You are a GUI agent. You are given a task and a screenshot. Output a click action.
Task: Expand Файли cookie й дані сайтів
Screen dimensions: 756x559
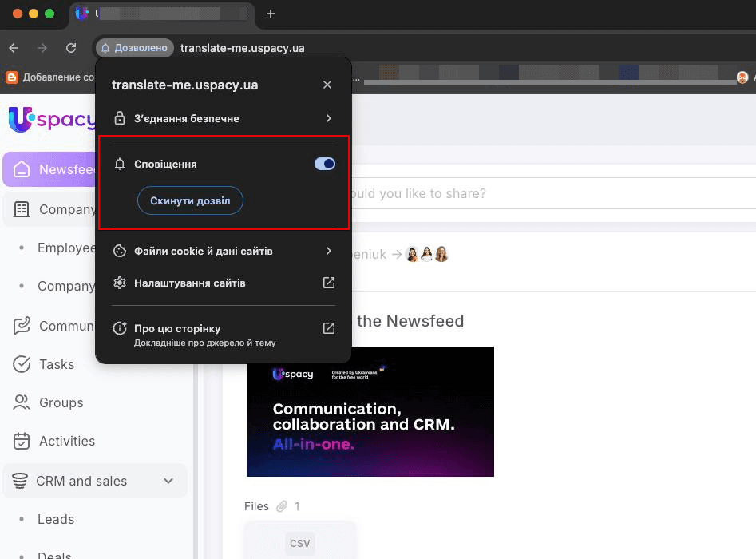pos(224,250)
